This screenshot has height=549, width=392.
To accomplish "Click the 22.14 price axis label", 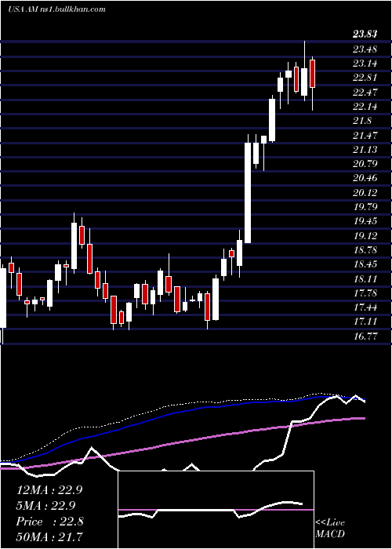I will (365, 107).
